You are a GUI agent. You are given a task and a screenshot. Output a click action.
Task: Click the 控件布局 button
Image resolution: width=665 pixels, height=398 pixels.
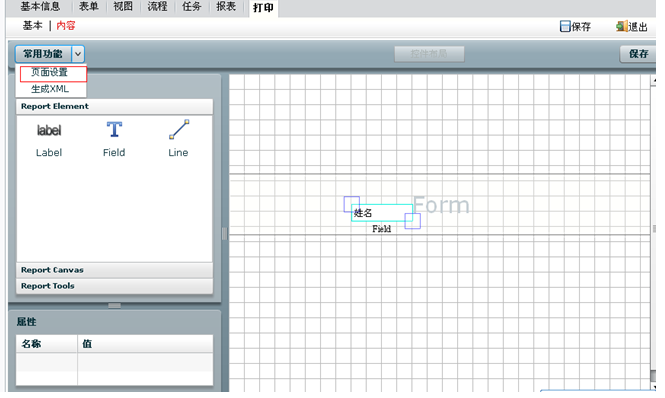pyautogui.click(x=429, y=54)
